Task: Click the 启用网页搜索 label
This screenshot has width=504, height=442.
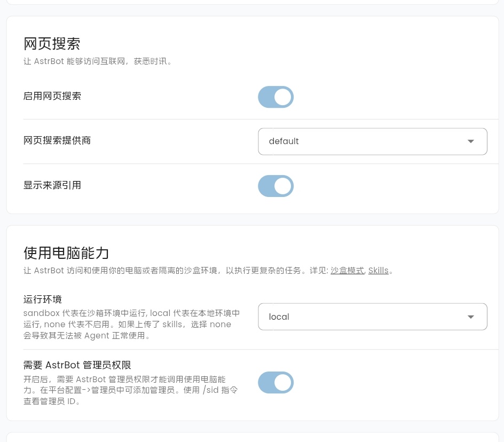Action: click(x=52, y=96)
